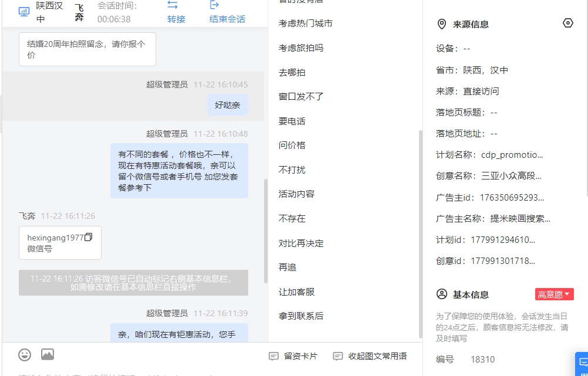Image resolution: width=588 pixels, height=376 pixels.
Task: Click the session time 00:06:38
Action: click(114, 19)
